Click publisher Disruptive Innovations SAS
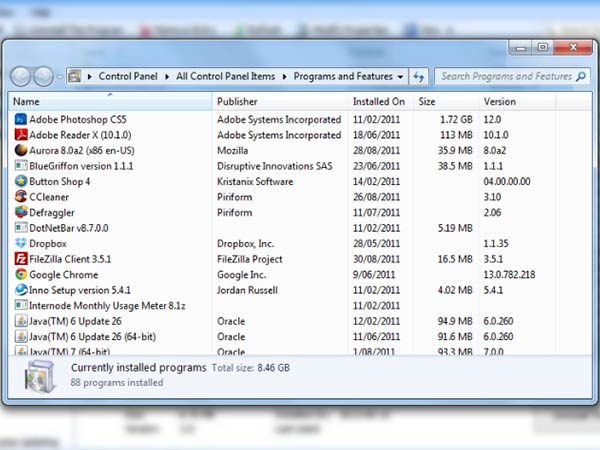This screenshot has width=600, height=450. [274, 166]
